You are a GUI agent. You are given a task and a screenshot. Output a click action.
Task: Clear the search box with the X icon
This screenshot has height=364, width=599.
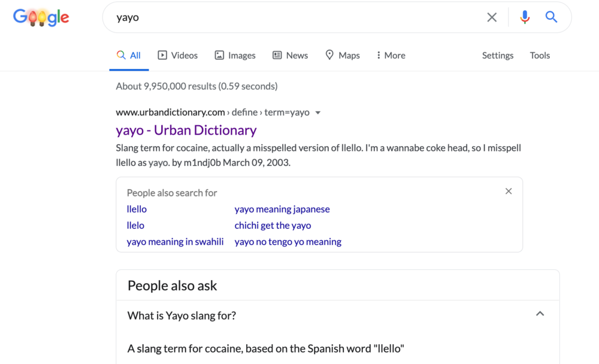[x=492, y=17]
